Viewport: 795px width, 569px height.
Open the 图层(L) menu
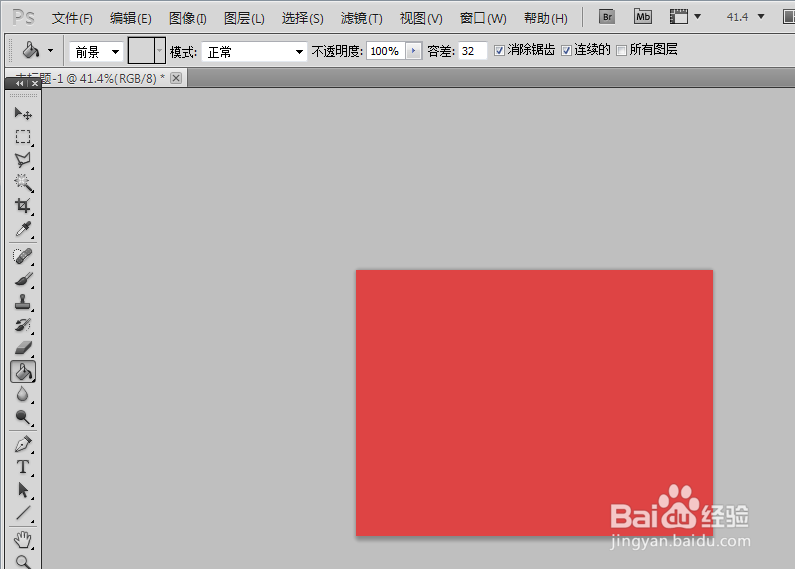coord(244,19)
